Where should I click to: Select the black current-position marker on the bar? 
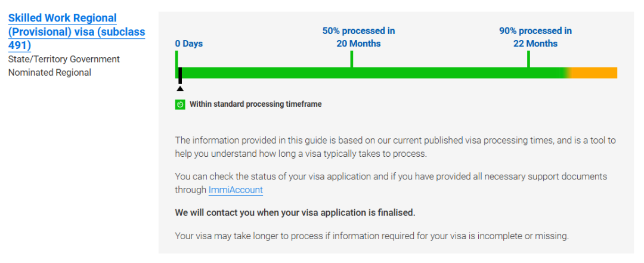click(180, 76)
